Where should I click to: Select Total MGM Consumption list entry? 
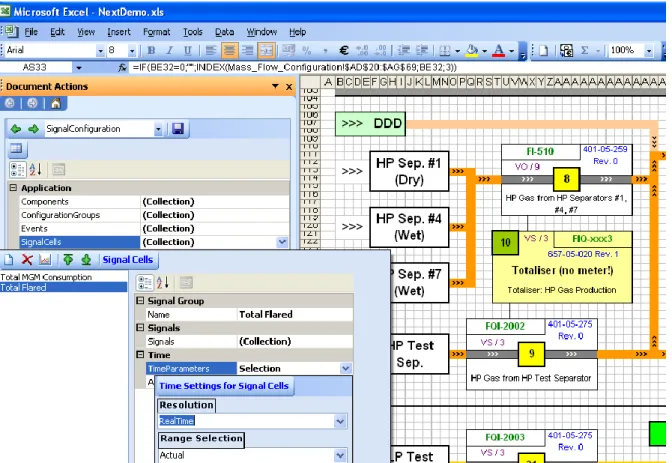[46, 277]
